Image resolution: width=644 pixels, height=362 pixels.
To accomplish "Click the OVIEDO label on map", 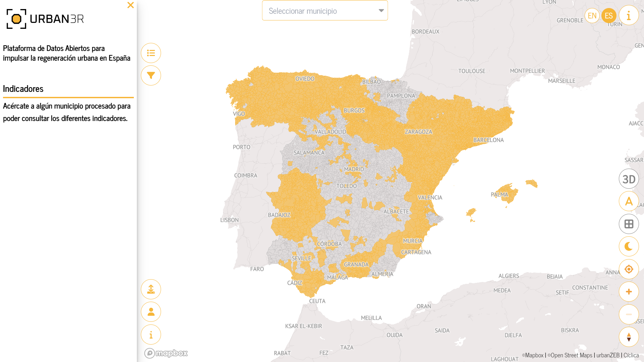I will [305, 79].
